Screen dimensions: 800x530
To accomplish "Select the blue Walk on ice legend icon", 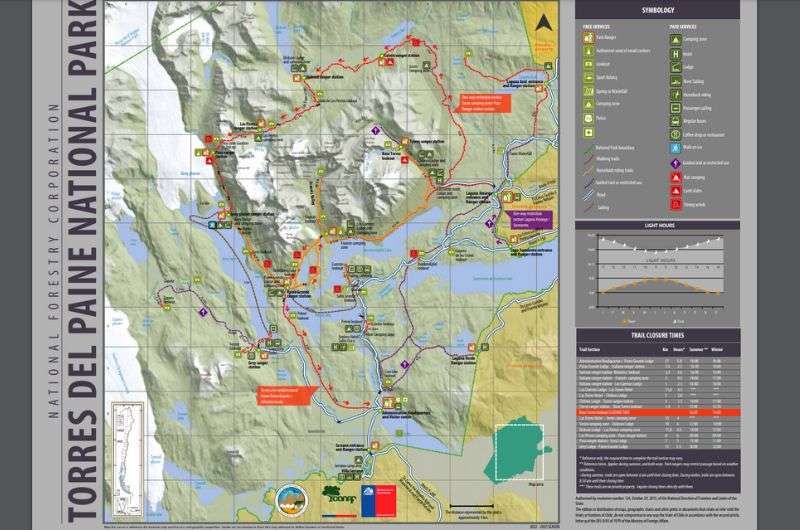I will click(x=676, y=148).
